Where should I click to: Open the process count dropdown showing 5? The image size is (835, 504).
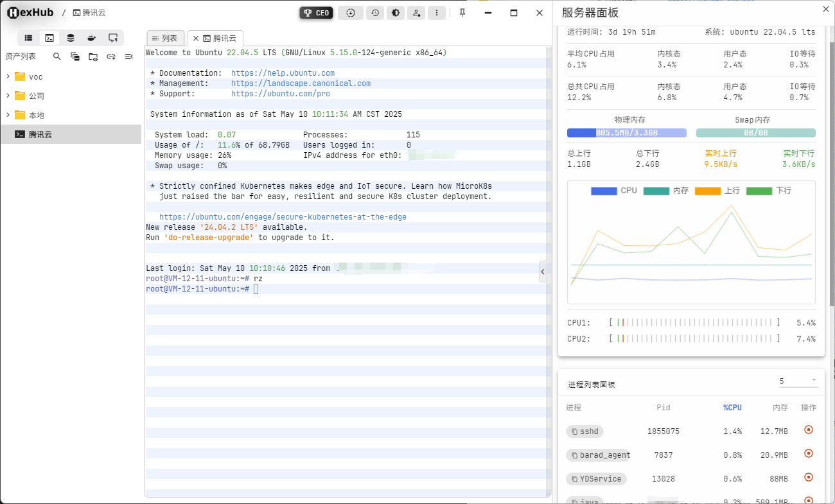[x=798, y=381]
